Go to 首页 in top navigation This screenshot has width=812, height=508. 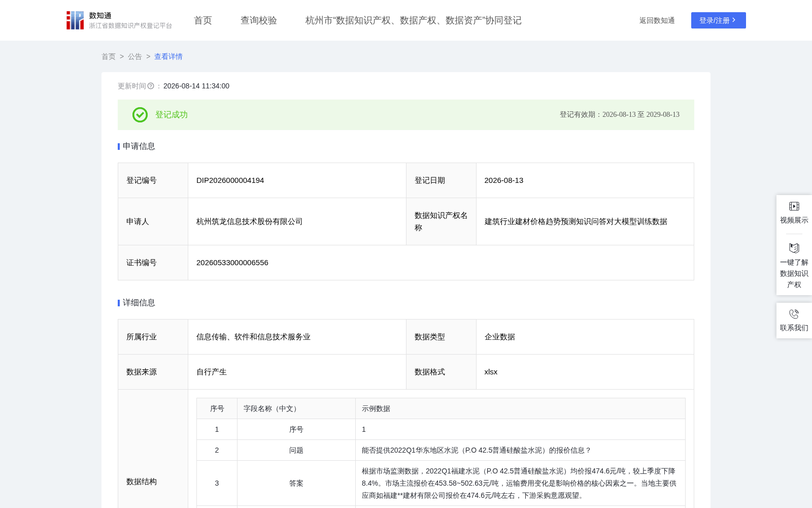203,20
